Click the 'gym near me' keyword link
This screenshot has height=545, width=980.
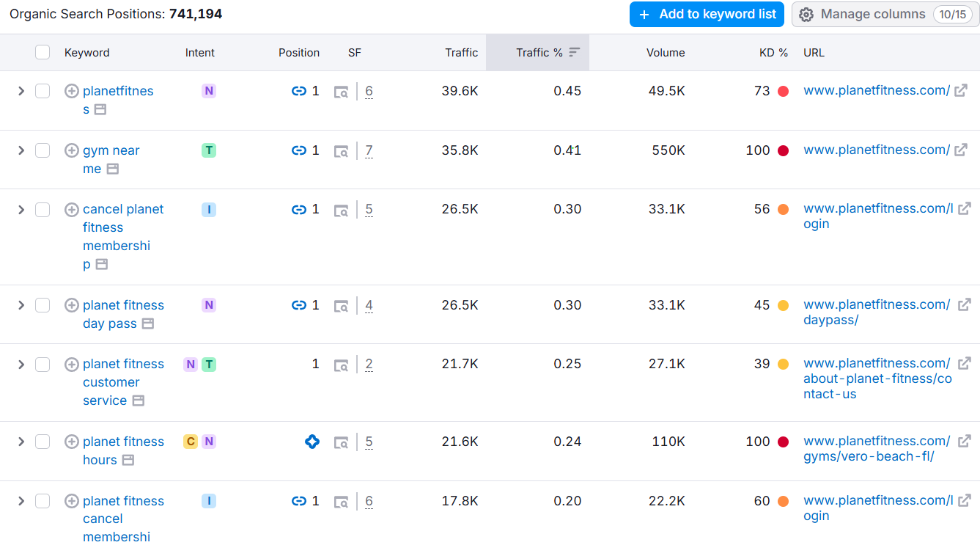click(x=111, y=159)
